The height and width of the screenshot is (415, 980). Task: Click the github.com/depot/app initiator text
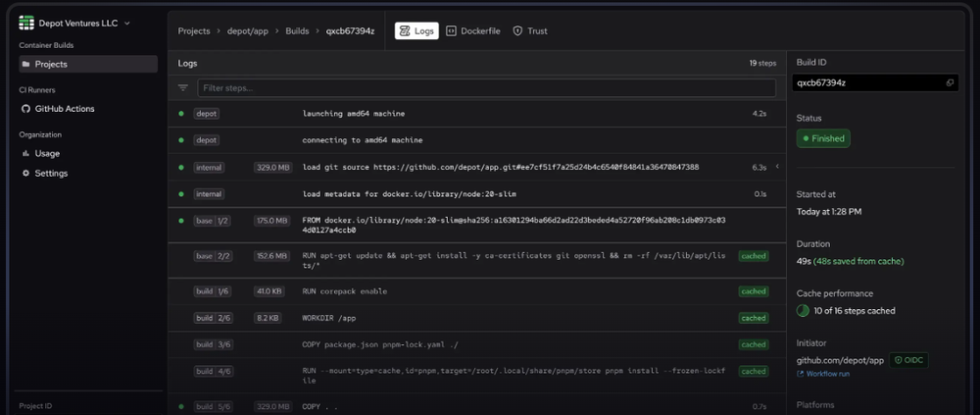840,360
